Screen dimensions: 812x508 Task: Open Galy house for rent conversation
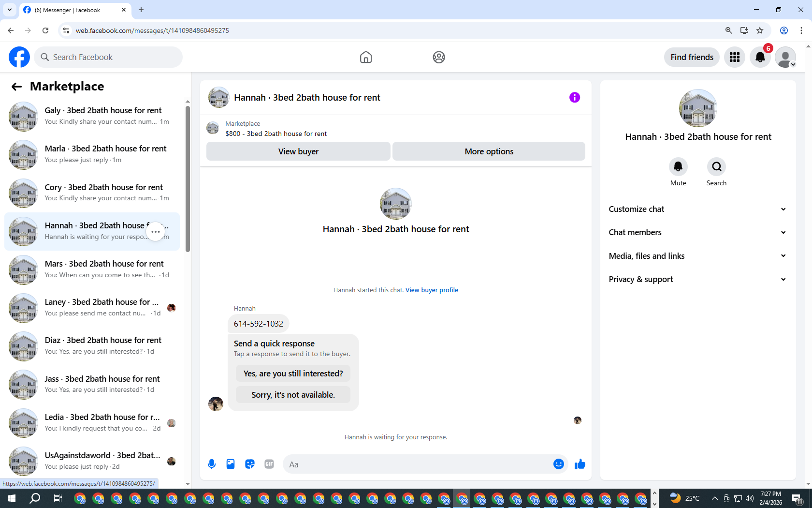click(92, 116)
